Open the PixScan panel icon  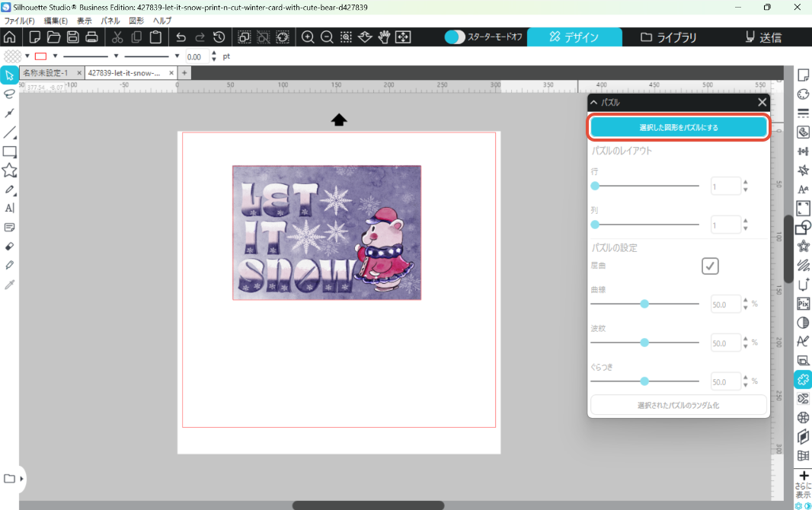tap(803, 304)
